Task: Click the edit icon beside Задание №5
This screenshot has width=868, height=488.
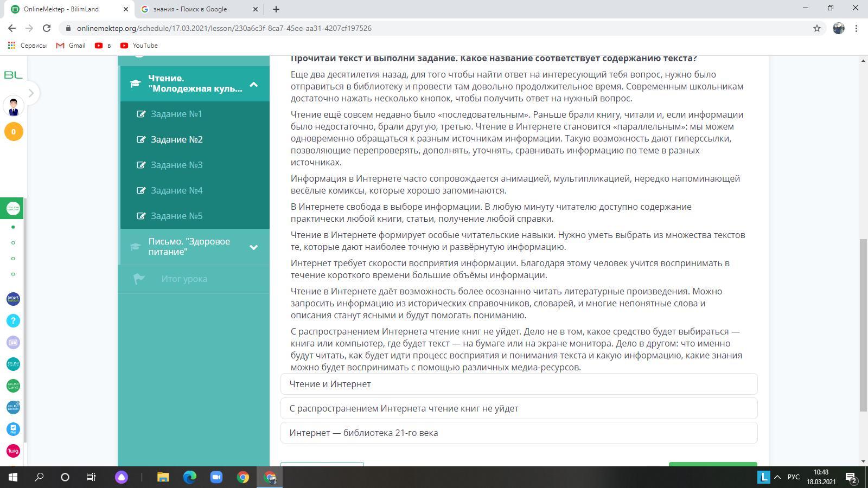Action: 141,216
